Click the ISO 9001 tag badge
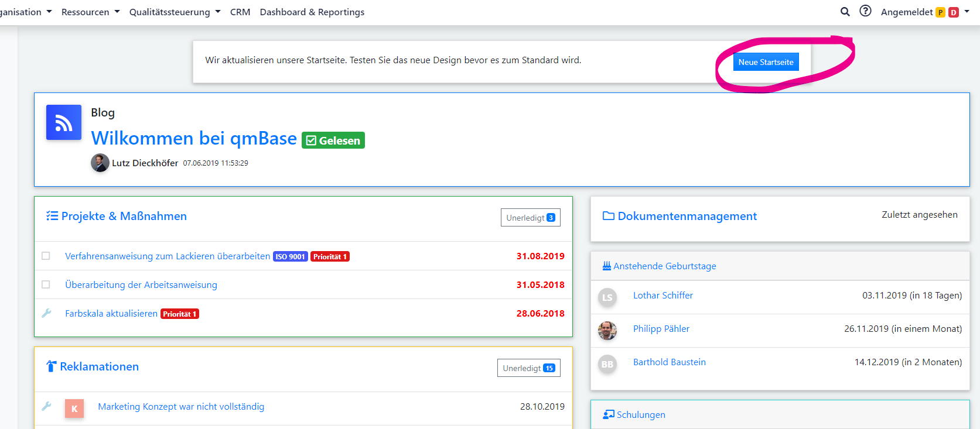 [x=291, y=256]
